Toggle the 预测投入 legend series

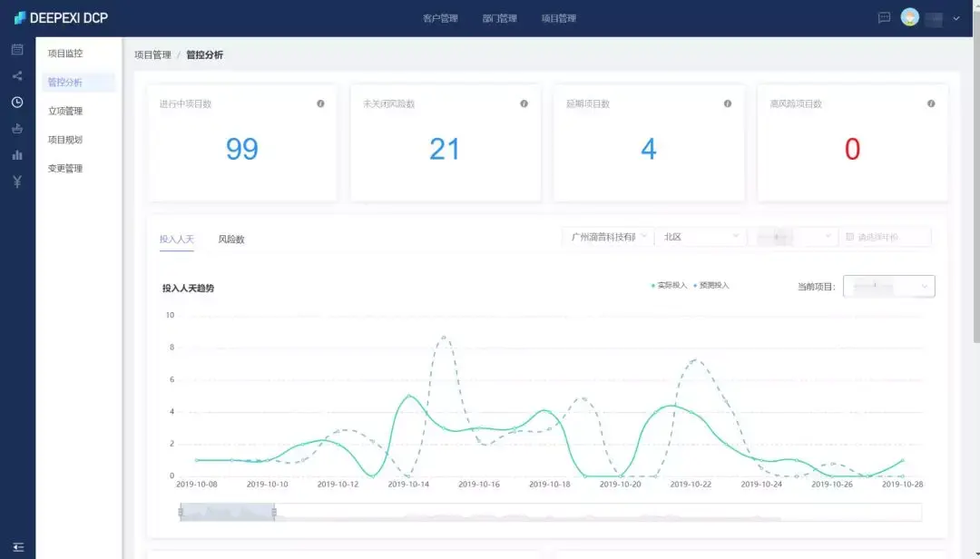(711, 285)
